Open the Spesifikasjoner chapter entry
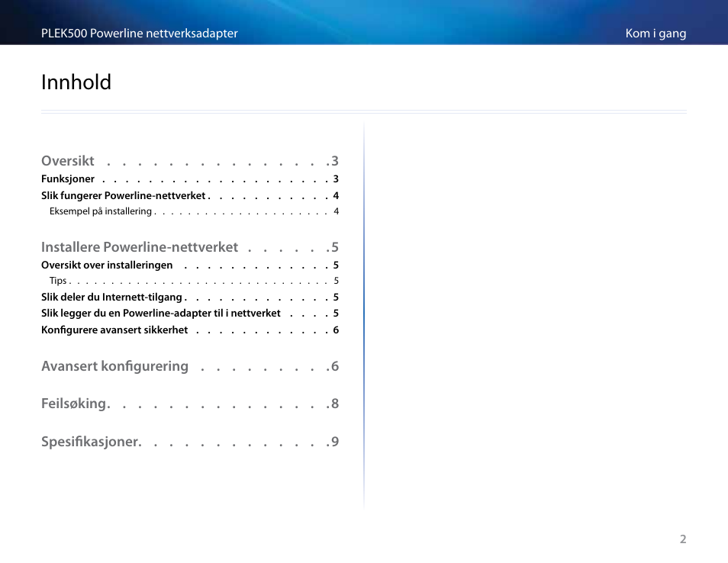The image size is (728, 563). [190, 442]
